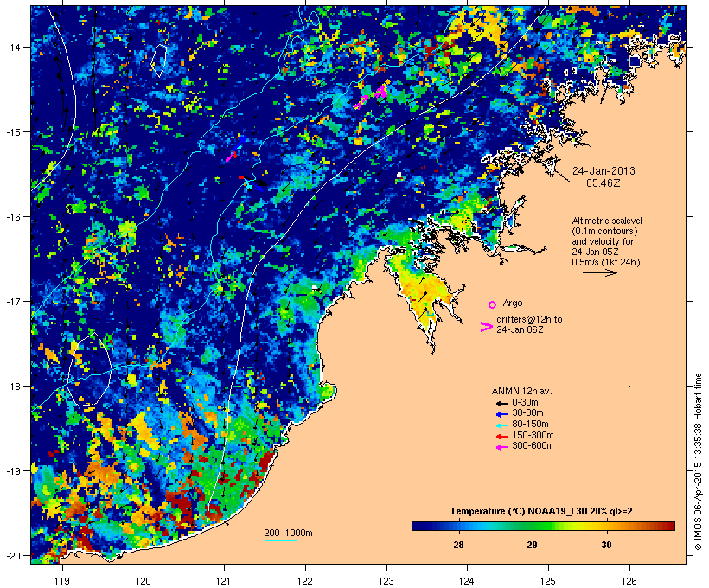709x588 pixels.
Task: Click the '200 1000m' isobath label
Action: [288, 533]
